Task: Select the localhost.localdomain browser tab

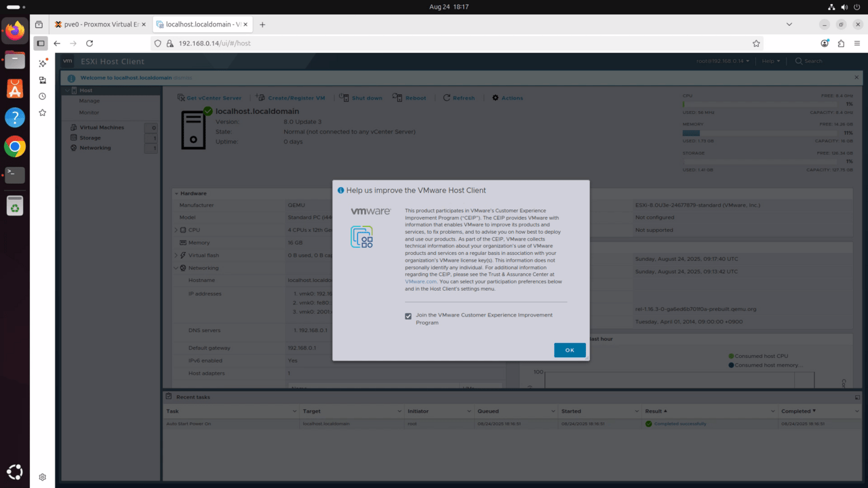Action: 201,24
